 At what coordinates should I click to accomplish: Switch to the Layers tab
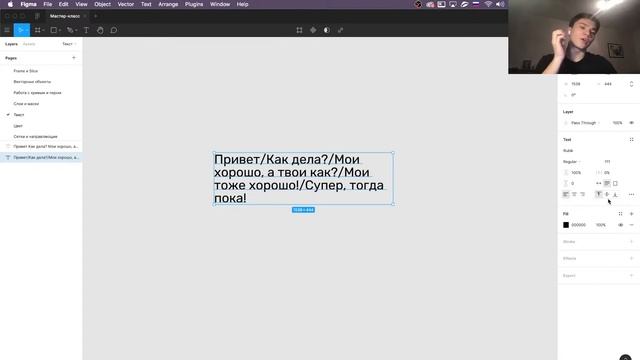[11, 44]
